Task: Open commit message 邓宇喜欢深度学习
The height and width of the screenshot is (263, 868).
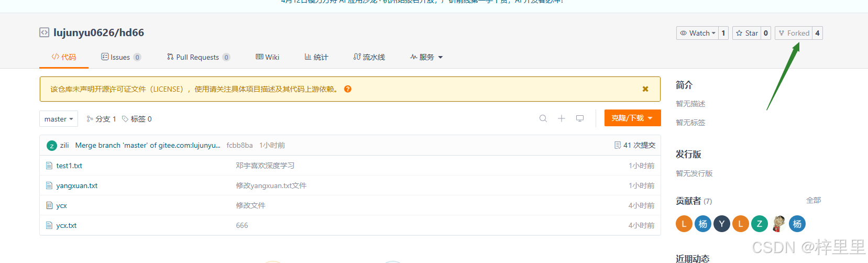Action: tap(265, 166)
